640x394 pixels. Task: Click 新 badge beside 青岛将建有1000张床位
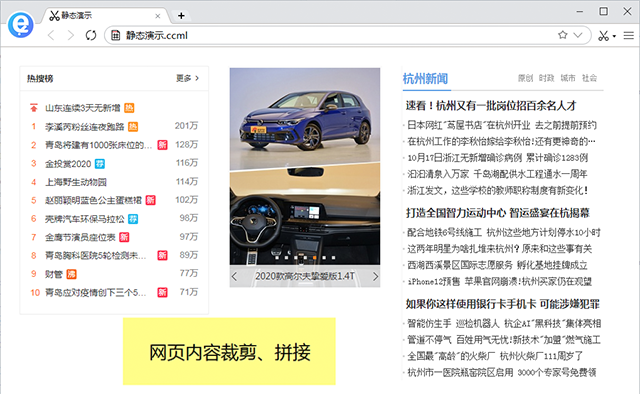(162, 145)
